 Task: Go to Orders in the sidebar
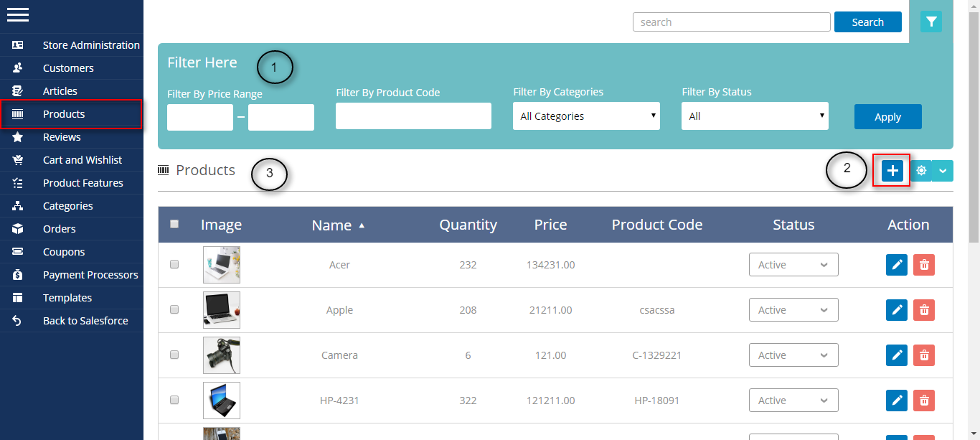pos(59,229)
